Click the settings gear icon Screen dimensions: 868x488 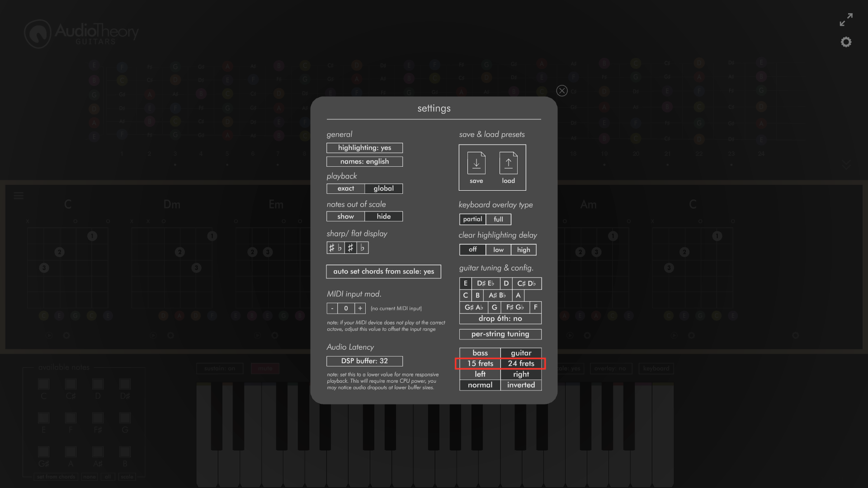click(x=847, y=42)
